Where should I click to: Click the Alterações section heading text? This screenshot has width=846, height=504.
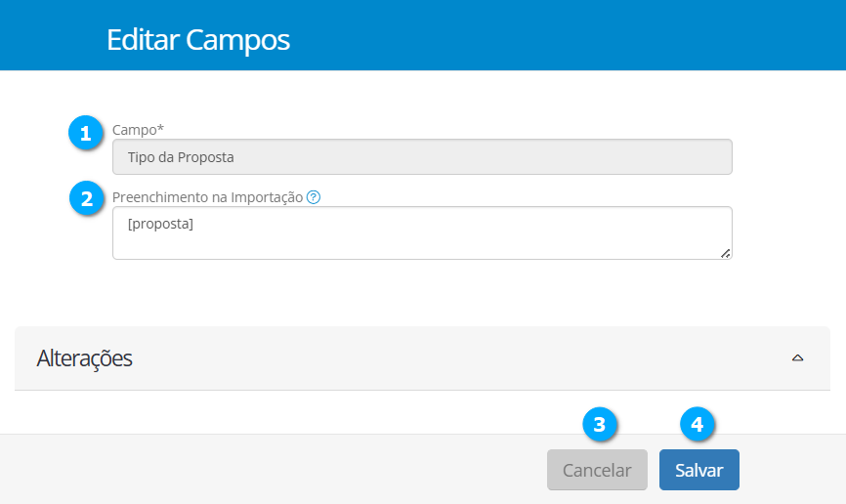pyautogui.click(x=84, y=358)
